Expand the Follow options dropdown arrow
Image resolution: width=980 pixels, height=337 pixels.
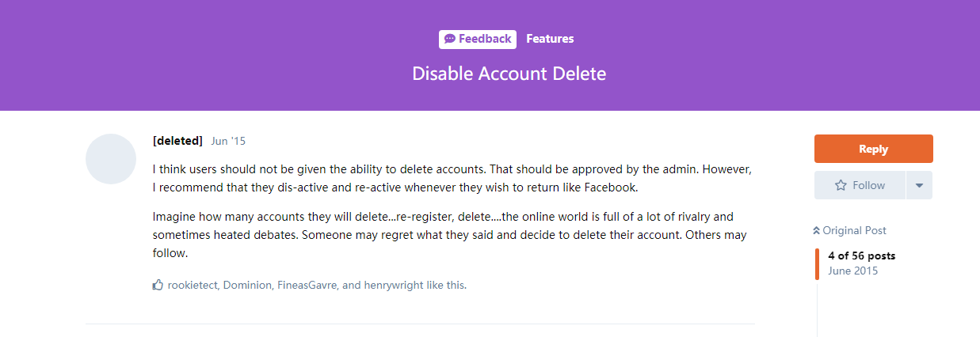point(919,185)
